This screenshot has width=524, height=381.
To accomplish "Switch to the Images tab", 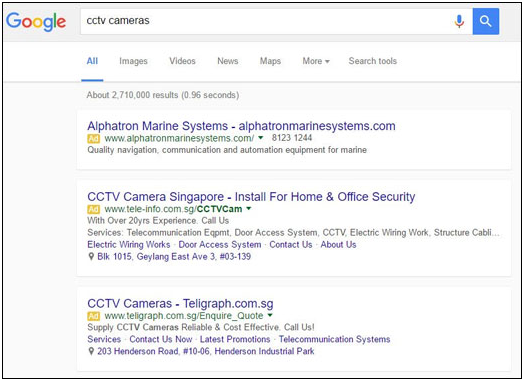I will coord(133,61).
